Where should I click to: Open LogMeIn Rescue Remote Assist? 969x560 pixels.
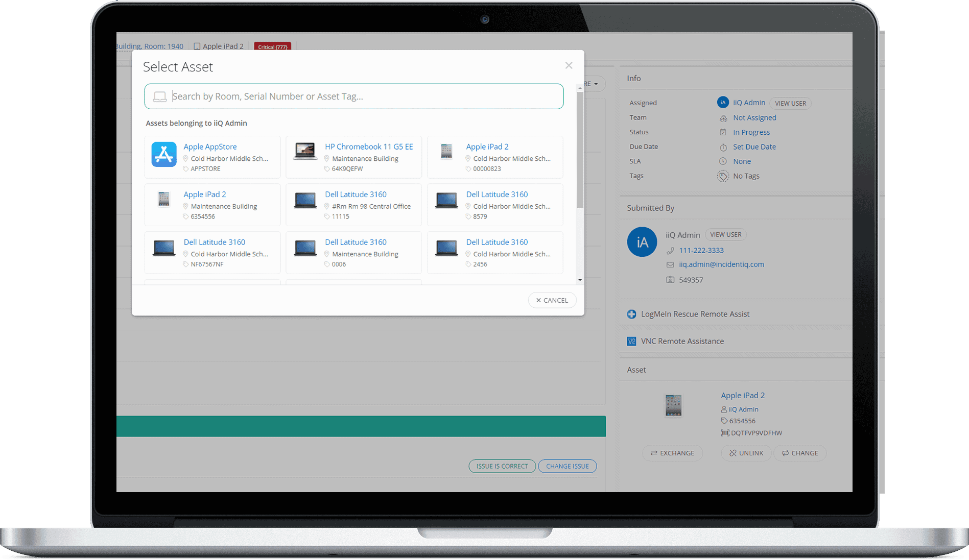pos(695,314)
